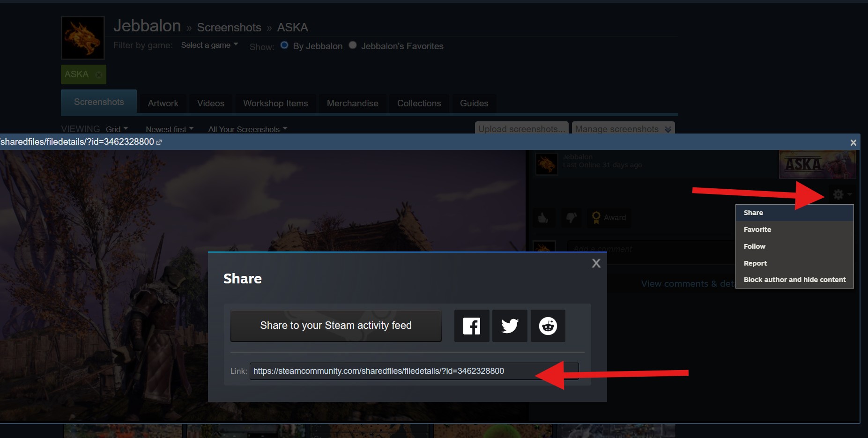Share screenshot on Reddit
The width and height of the screenshot is (868, 438).
pos(548,326)
